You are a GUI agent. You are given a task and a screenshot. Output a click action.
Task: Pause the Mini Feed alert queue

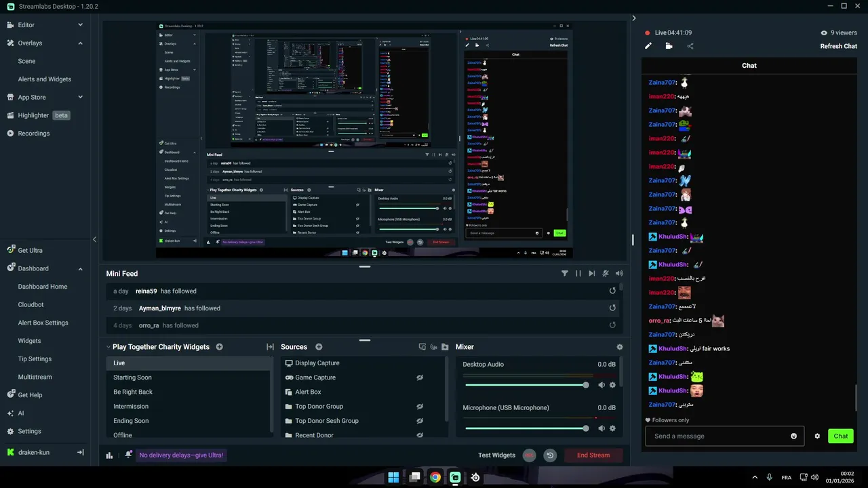pos(578,273)
